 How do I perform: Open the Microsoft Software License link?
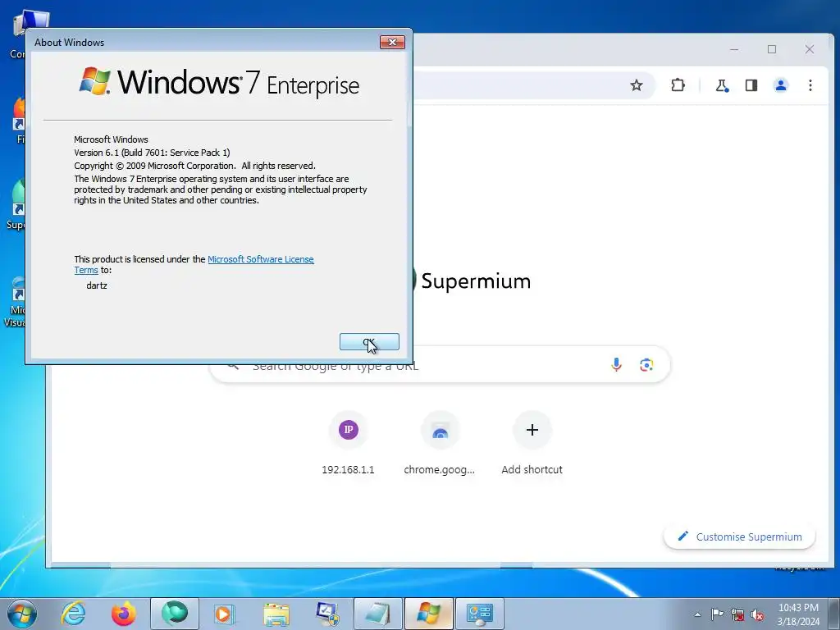pyautogui.click(x=260, y=259)
